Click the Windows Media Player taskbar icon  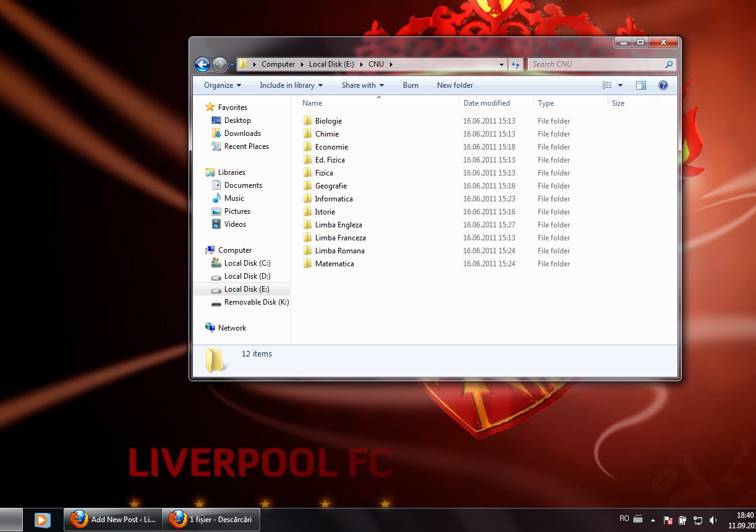42,520
